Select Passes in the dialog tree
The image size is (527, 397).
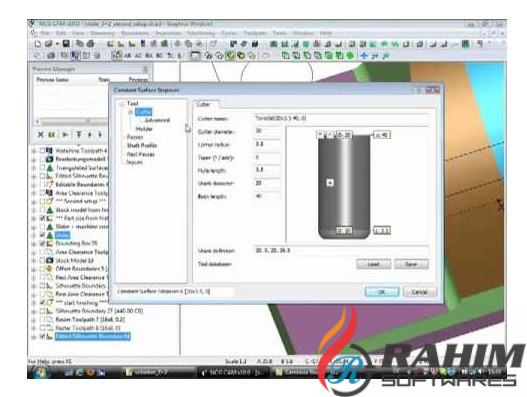pyautogui.click(x=135, y=137)
